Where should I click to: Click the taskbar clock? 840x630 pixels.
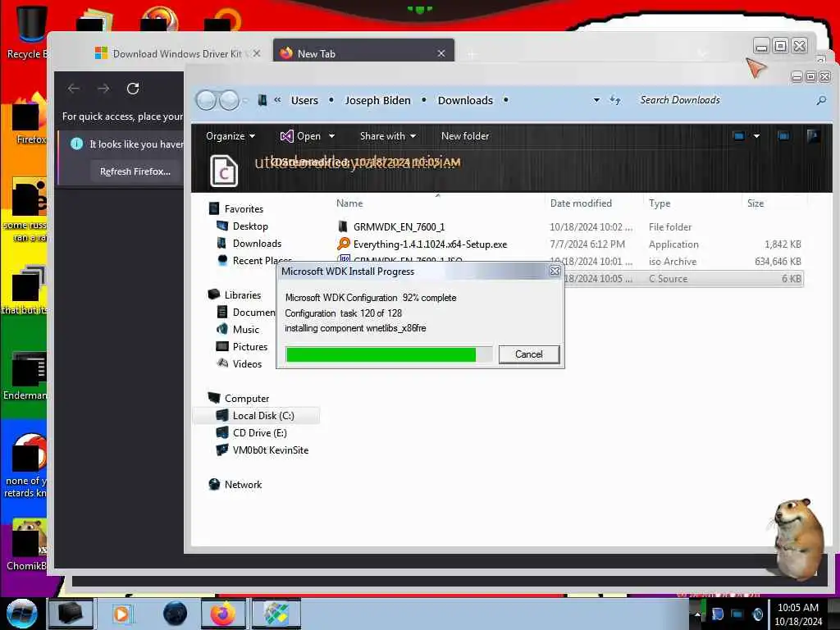(797, 614)
